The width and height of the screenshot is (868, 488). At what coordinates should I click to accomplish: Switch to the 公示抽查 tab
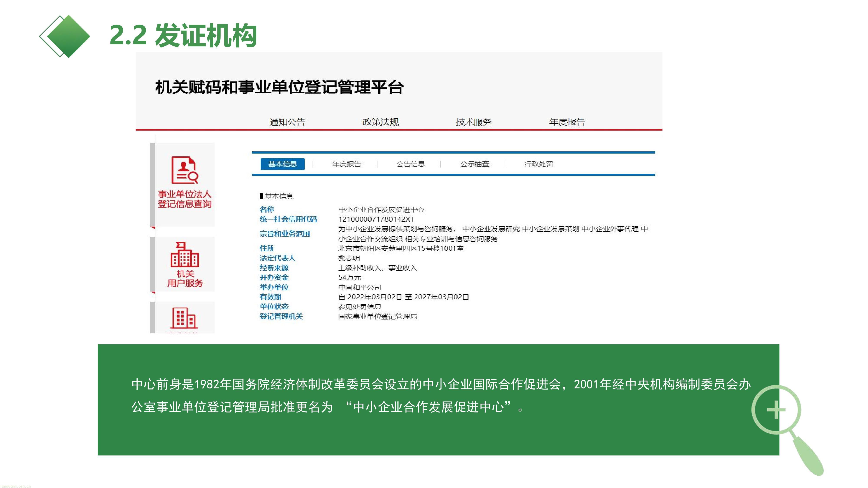click(x=474, y=164)
